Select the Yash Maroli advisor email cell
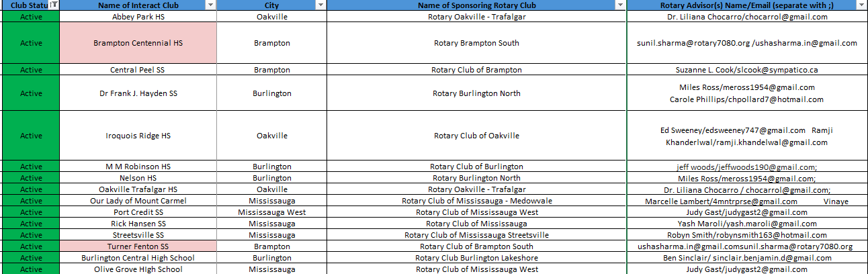The image size is (868, 274). (x=746, y=224)
